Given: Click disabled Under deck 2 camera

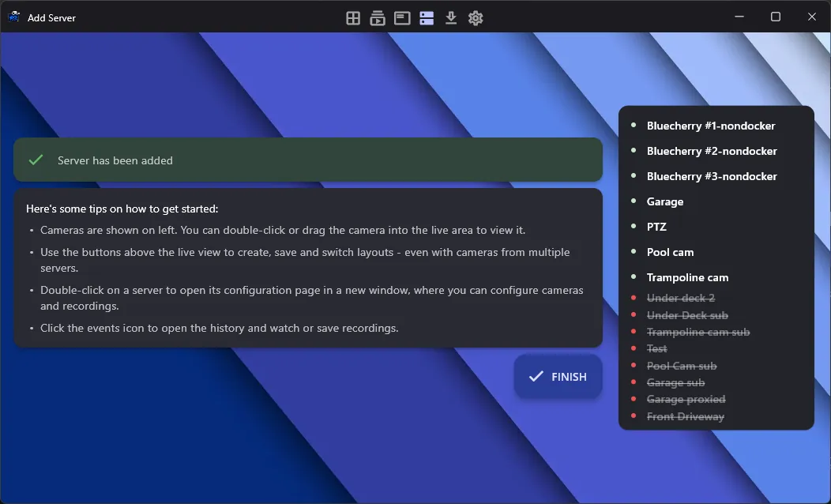Looking at the screenshot, I should (680, 298).
